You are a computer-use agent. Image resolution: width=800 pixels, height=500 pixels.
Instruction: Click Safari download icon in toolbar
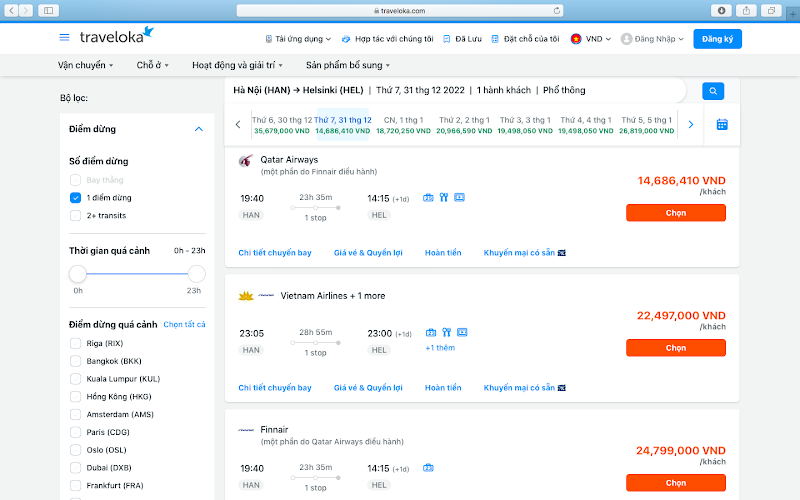click(x=720, y=10)
